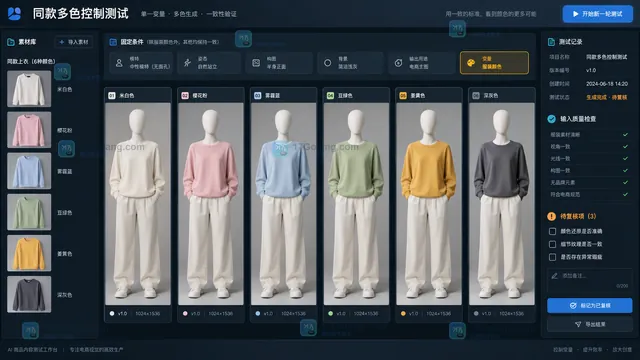Click the 无品牌元素 check row label

pyautogui.click(x=562, y=182)
